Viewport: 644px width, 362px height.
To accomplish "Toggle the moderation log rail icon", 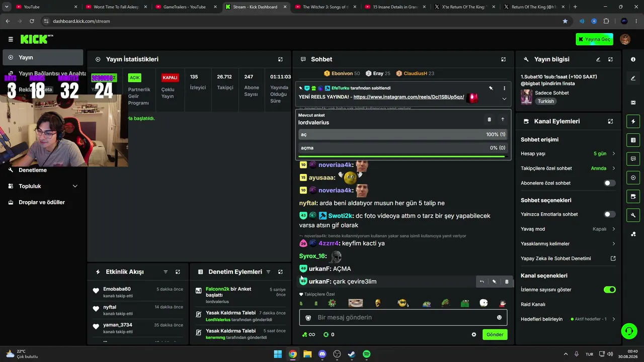I will click(x=633, y=140).
